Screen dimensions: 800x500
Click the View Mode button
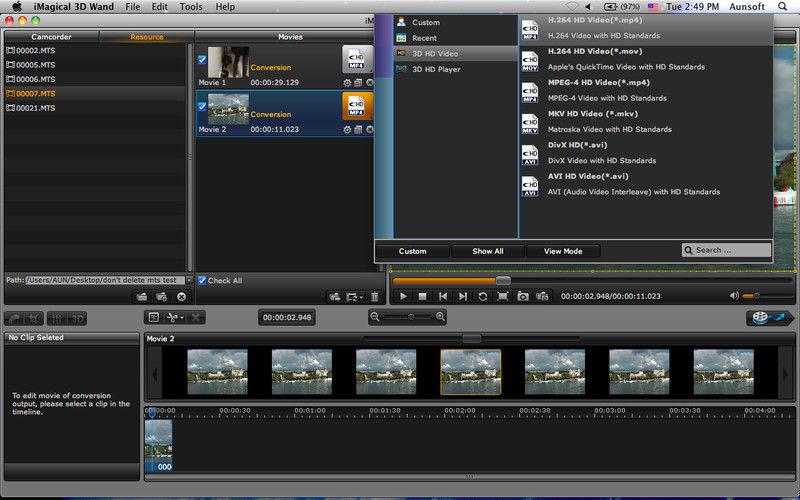coord(563,251)
